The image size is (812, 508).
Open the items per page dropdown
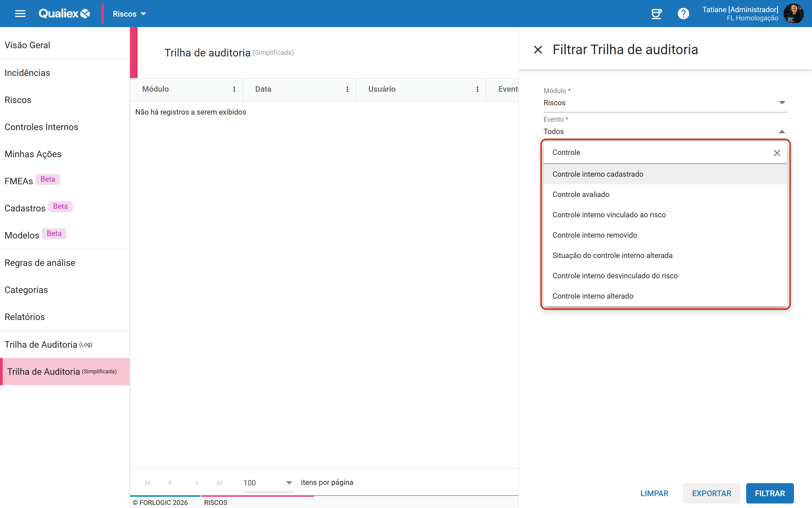268,483
